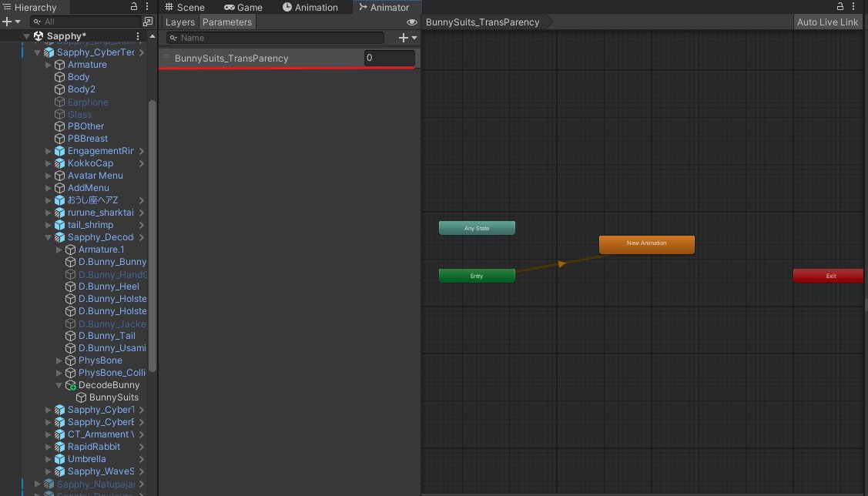Screen dimensions: 868x496
Task: Switch to the Animation tab
Action: [x=310, y=7]
